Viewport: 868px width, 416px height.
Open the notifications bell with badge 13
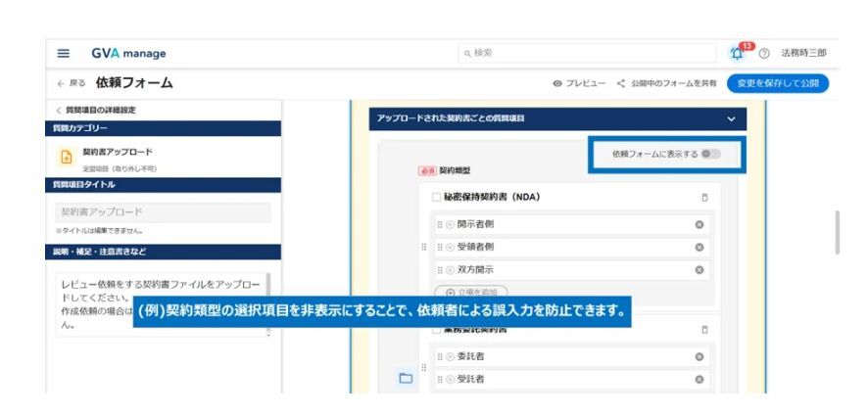coord(737,54)
